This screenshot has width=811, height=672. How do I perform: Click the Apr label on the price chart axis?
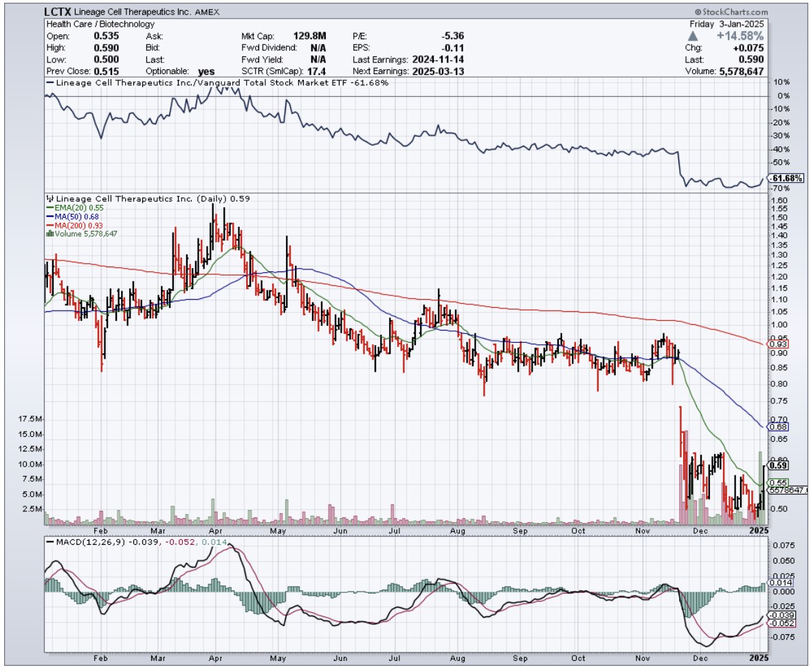point(215,531)
